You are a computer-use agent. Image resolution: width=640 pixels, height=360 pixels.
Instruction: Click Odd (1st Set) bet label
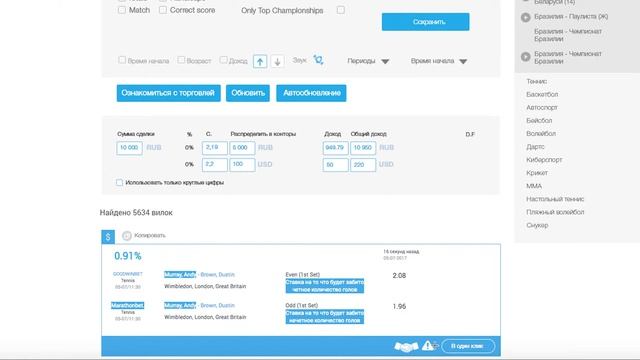click(302, 305)
